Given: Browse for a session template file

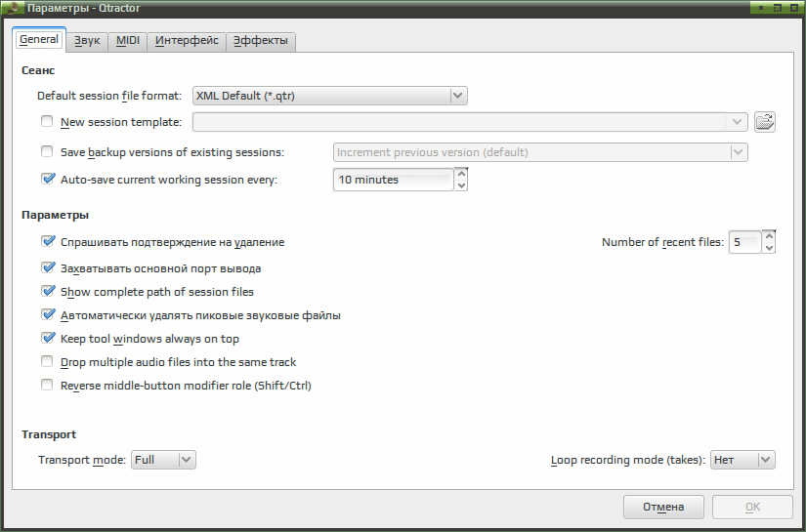Looking at the screenshot, I should 764,122.
